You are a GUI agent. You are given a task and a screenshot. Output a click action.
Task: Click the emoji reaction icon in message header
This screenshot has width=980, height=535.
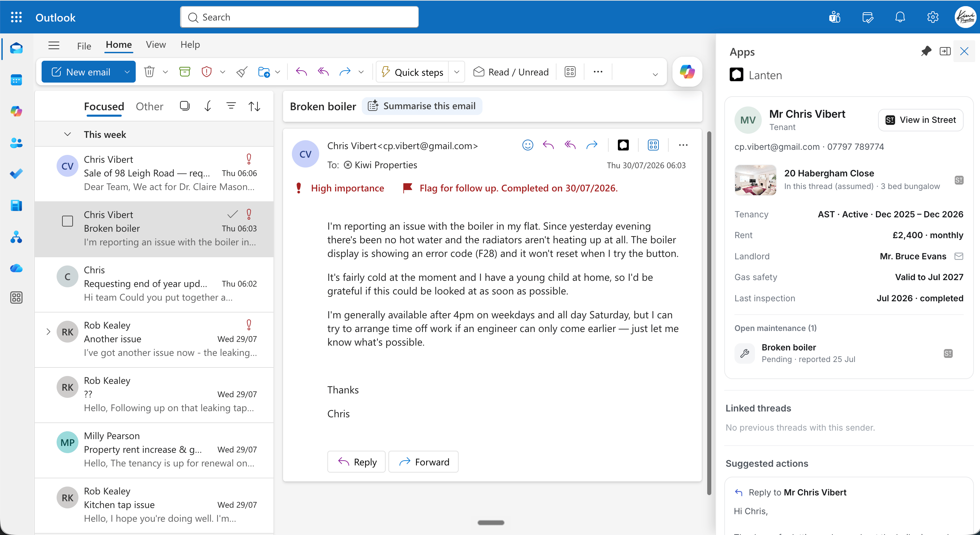[x=527, y=145]
